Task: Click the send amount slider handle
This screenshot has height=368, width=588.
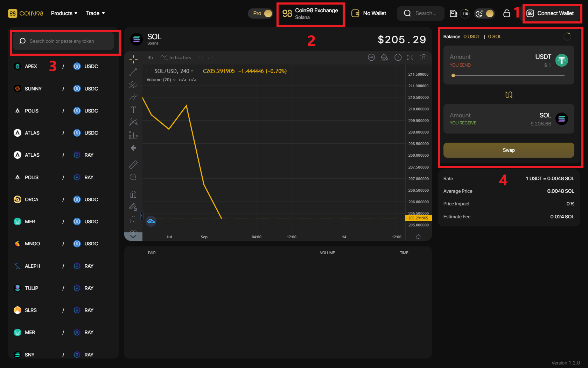Action: point(453,75)
